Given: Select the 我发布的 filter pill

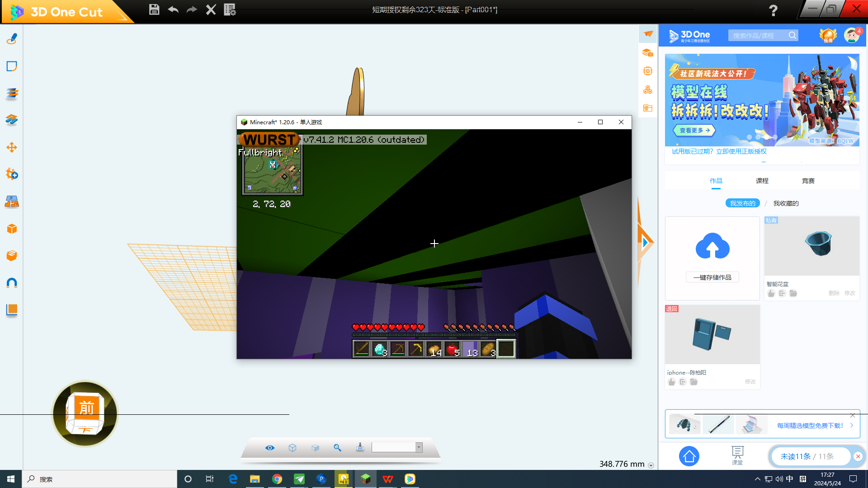Looking at the screenshot, I should point(742,203).
